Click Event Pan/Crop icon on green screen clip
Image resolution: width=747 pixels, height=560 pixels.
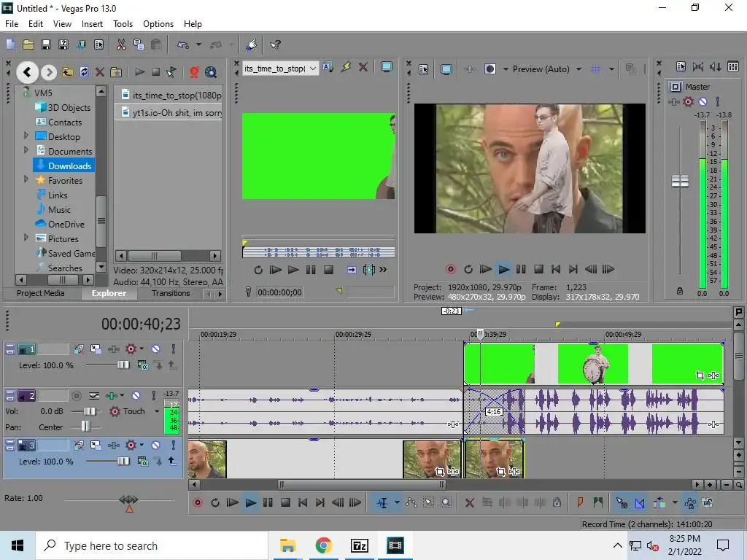pos(700,376)
